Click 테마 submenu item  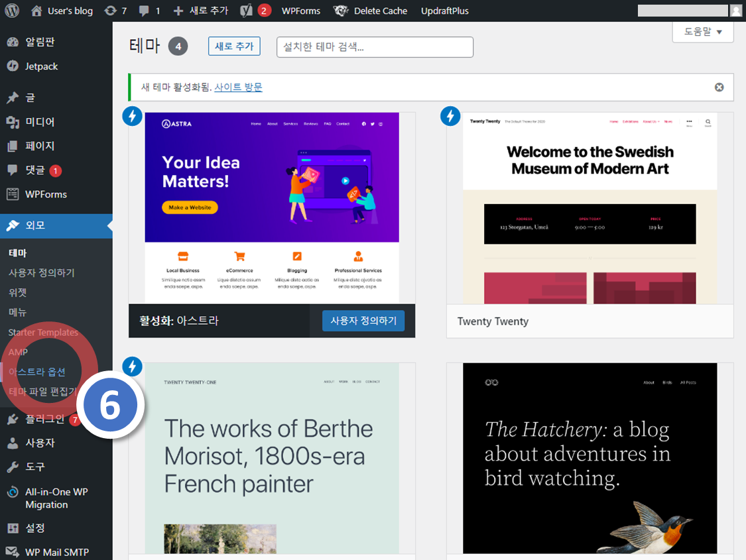point(18,253)
